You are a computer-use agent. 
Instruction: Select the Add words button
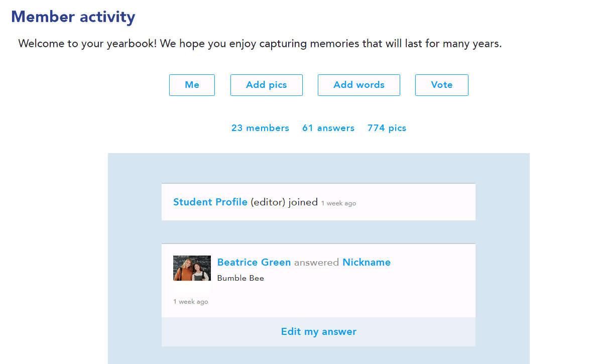[359, 85]
